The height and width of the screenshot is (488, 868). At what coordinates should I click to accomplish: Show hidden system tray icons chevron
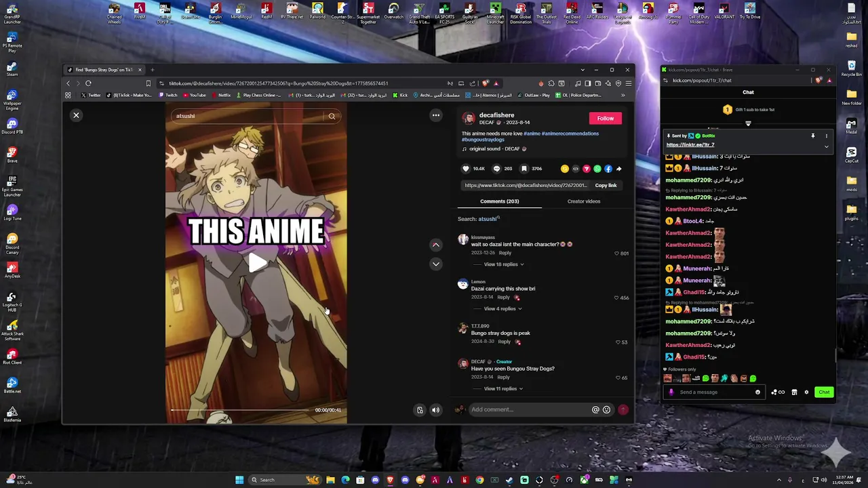(x=779, y=480)
